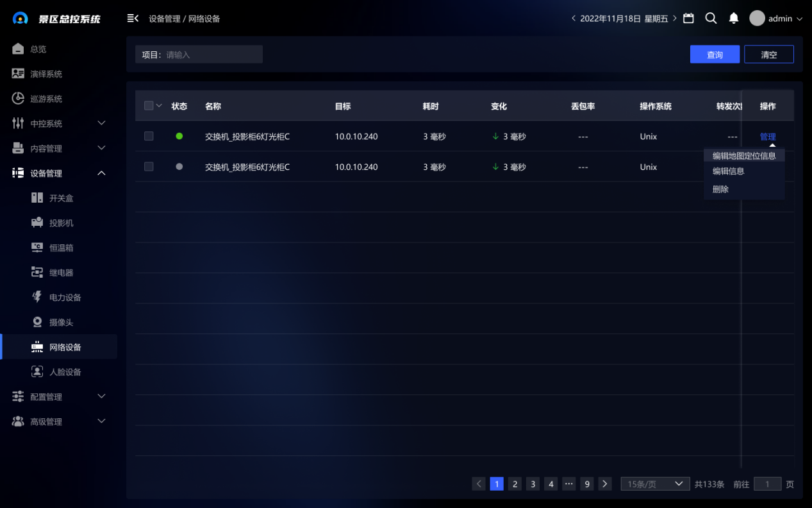Click the search magnifier icon

(x=711, y=19)
